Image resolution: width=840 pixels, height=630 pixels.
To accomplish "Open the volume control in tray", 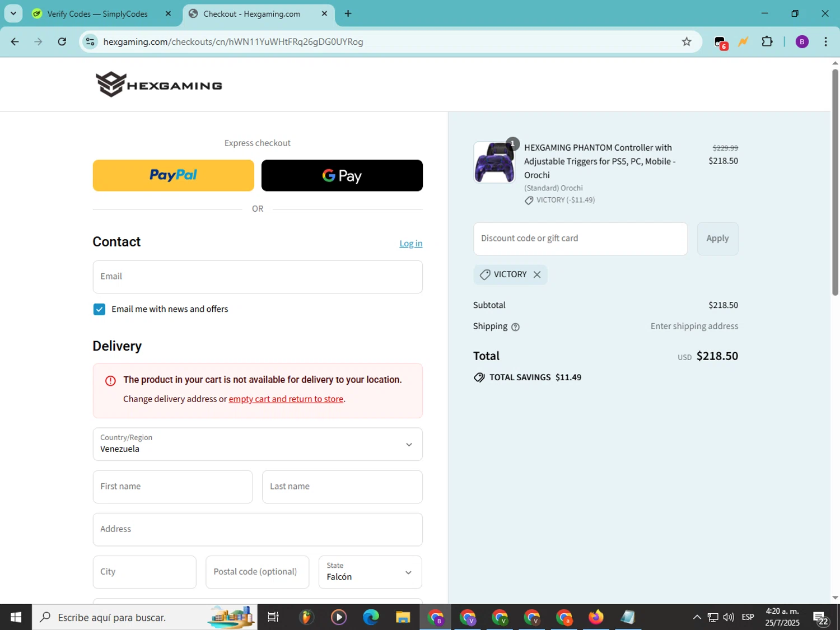I will point(729,617).
